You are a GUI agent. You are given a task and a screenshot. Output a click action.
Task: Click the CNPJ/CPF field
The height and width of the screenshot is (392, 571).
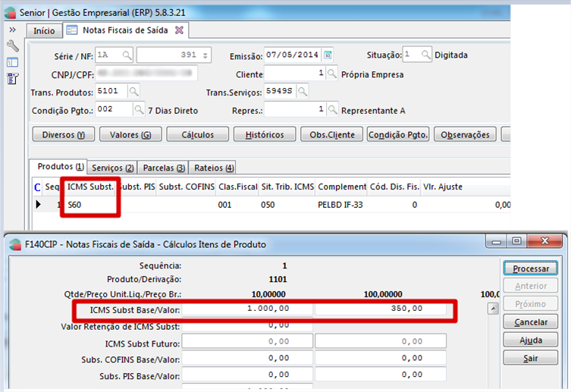[146, 73]
